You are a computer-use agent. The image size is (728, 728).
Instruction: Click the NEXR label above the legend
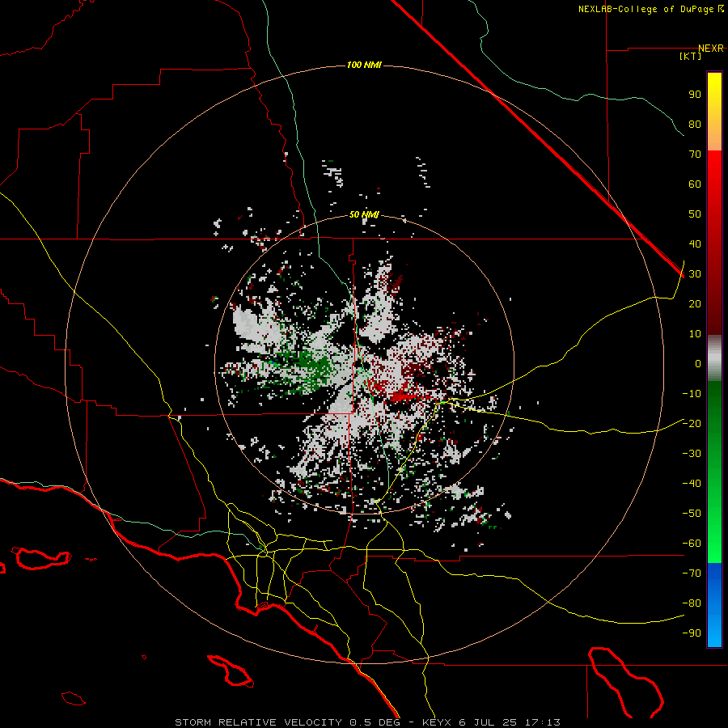(711, 49)
